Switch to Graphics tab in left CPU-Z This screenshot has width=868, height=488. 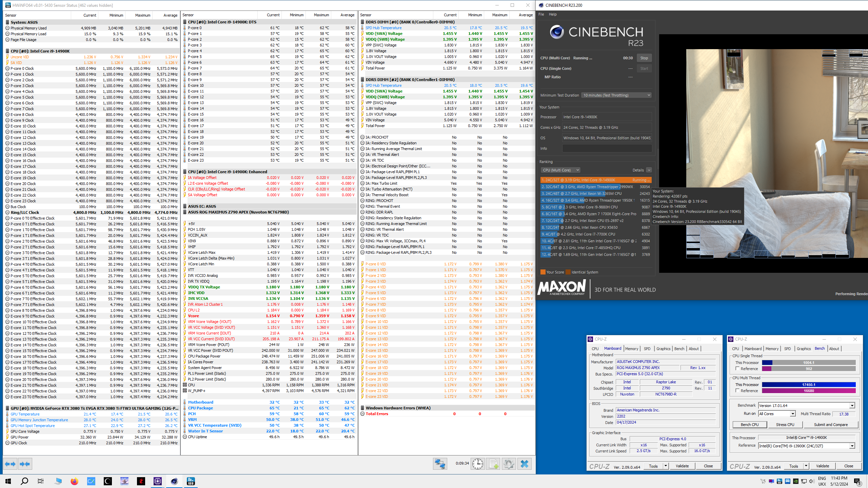coord(663,349)
